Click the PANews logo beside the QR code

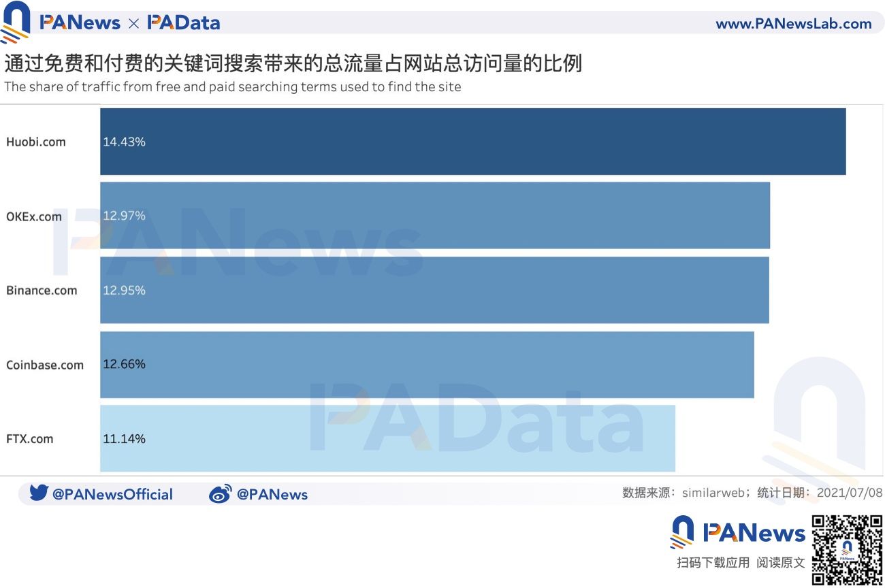[738, 532]
